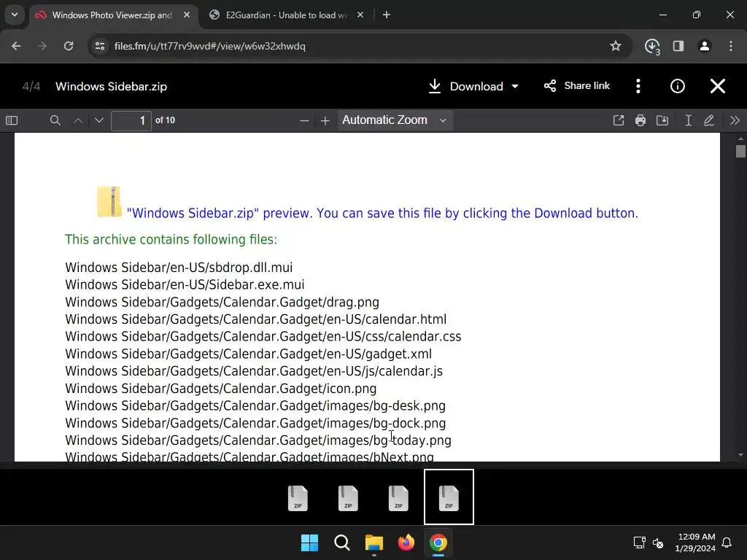Close the E2Guardian tab

coord(360,15)
